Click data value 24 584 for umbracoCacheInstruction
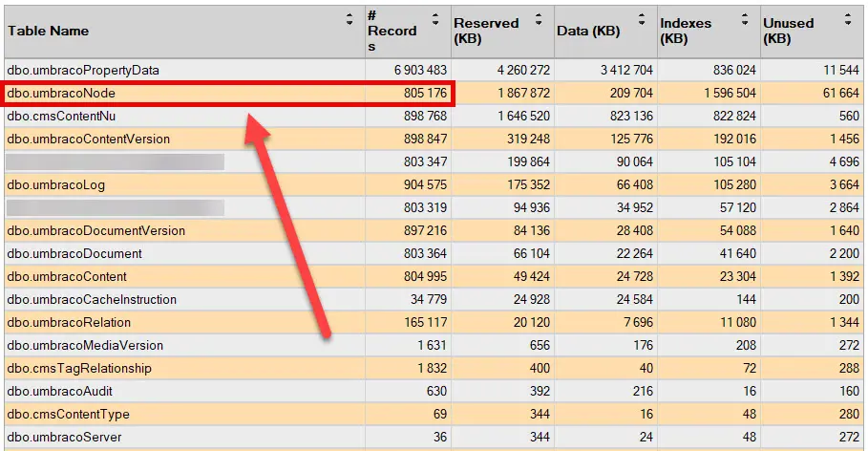Screen dimensions: 868x451 click(635, 300)
